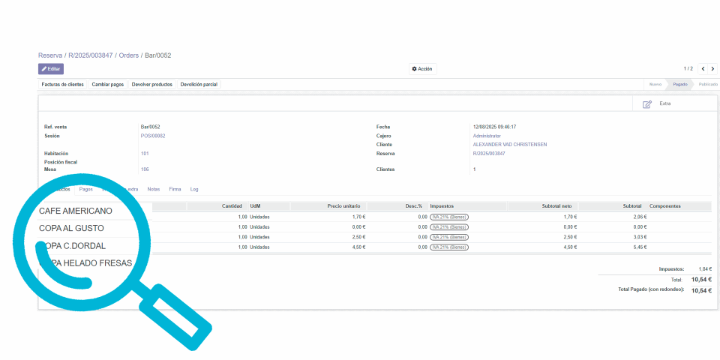Select the Pagado status stage

coord(680,84)
